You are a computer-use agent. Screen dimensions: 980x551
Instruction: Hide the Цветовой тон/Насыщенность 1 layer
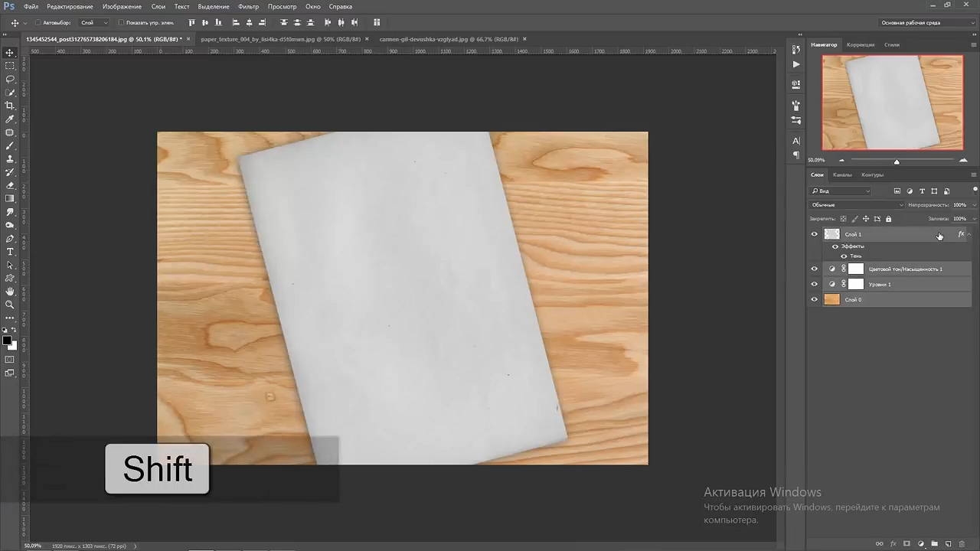point(815,269)
